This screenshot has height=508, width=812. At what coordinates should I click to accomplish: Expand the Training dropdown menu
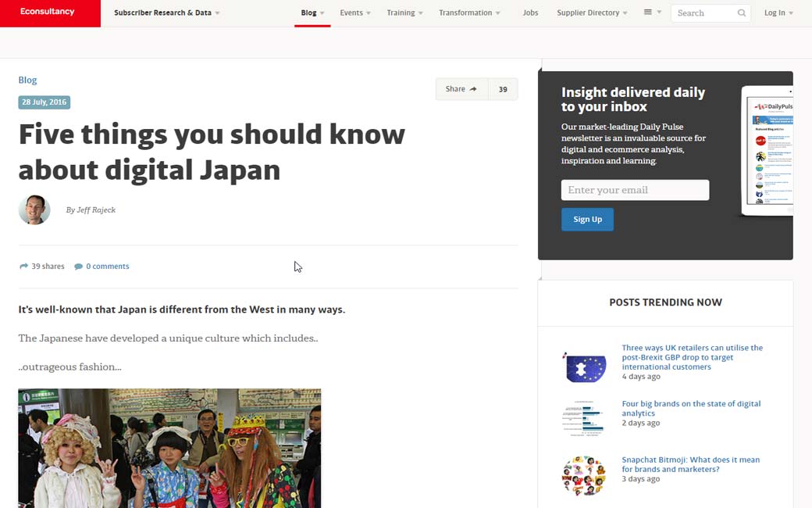[x=404, y=13]
